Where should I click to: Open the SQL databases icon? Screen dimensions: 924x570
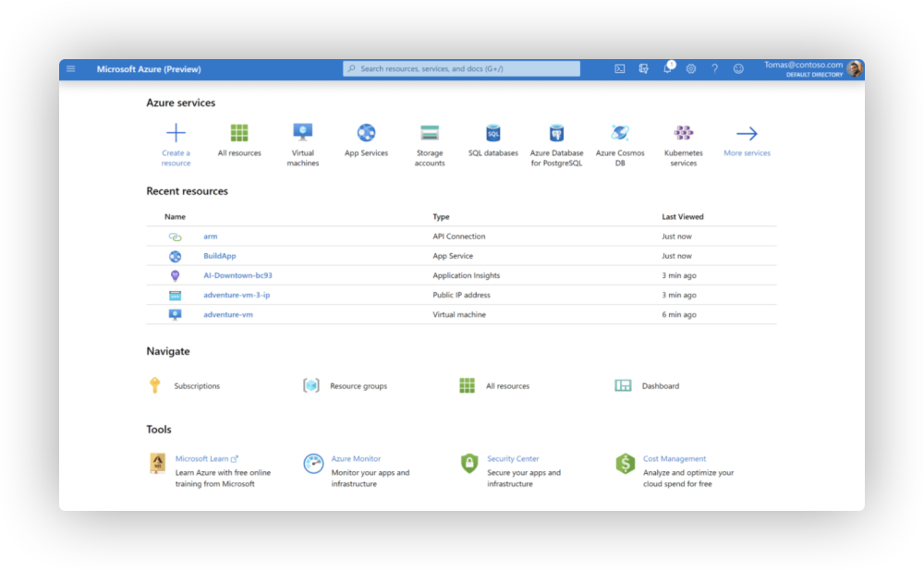(493, 133)
